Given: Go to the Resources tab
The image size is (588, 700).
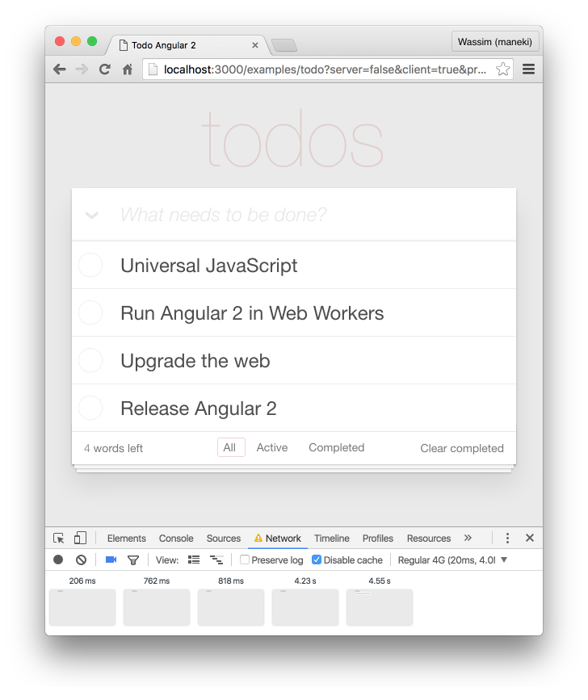Looking at the screenshot, I should click(x=429, y=539).
